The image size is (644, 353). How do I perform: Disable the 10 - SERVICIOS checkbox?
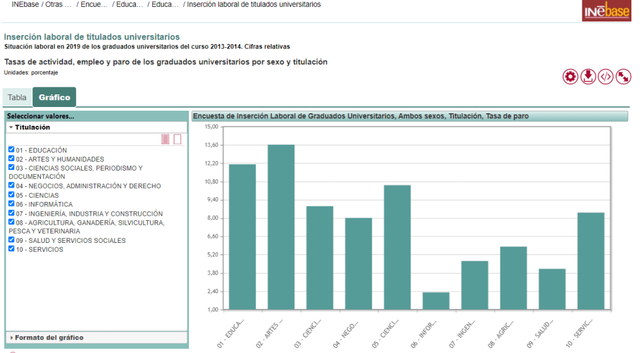(12, 249)
